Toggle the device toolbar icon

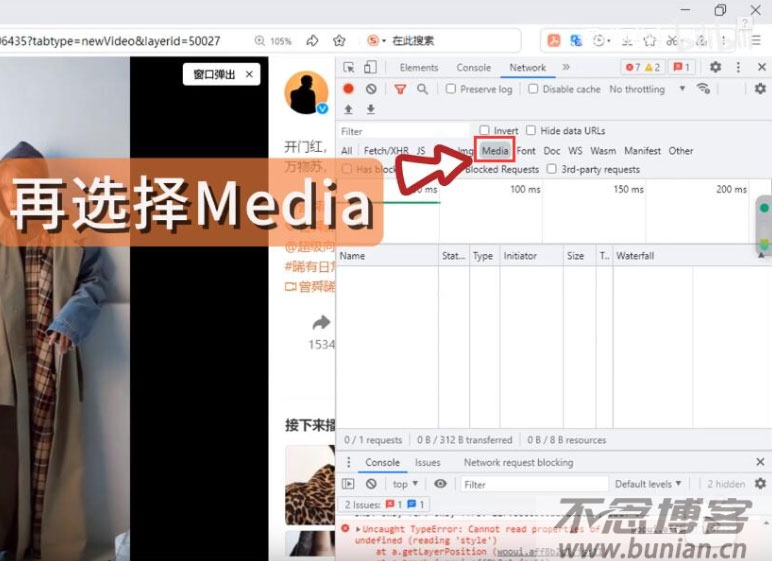(x=370, y=67)
